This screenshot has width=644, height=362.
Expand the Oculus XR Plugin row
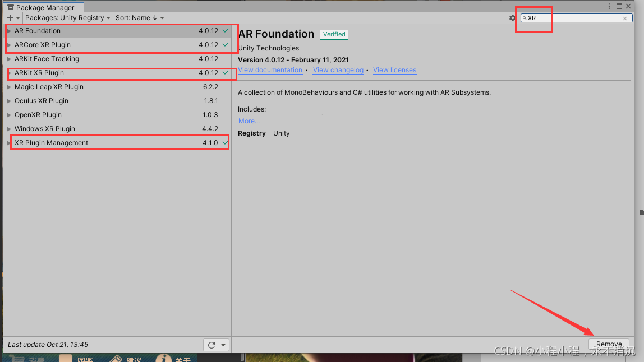coord(8,100)
